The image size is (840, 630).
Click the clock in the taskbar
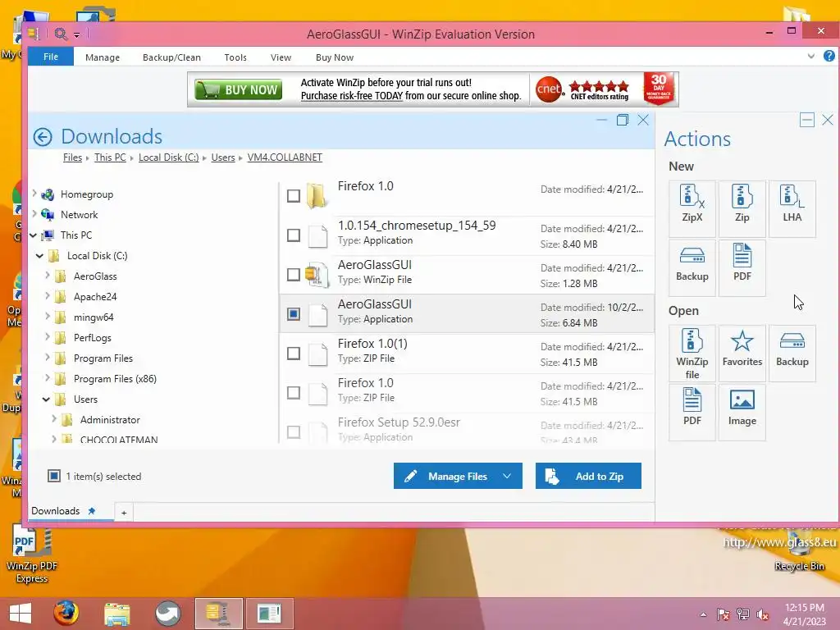coord(804,614)
